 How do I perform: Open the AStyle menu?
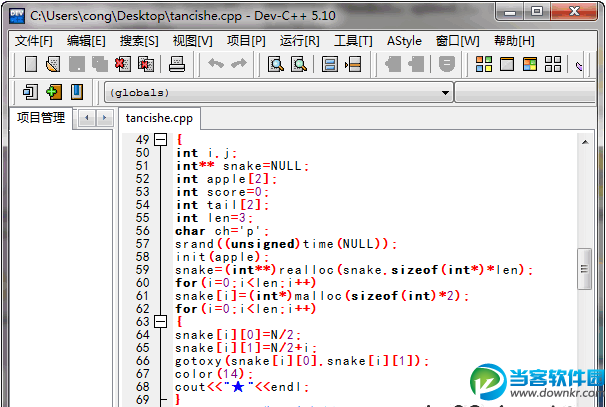[404, 41]
